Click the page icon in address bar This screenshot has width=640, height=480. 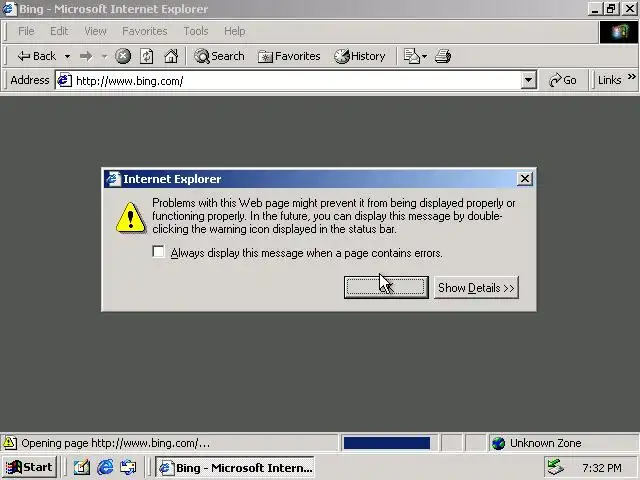64,80
